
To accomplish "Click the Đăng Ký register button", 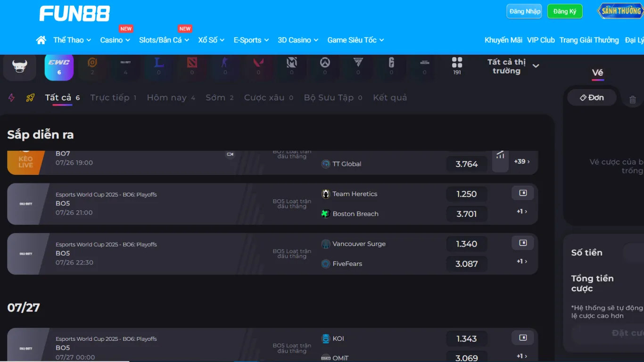I will pos(564,11).
